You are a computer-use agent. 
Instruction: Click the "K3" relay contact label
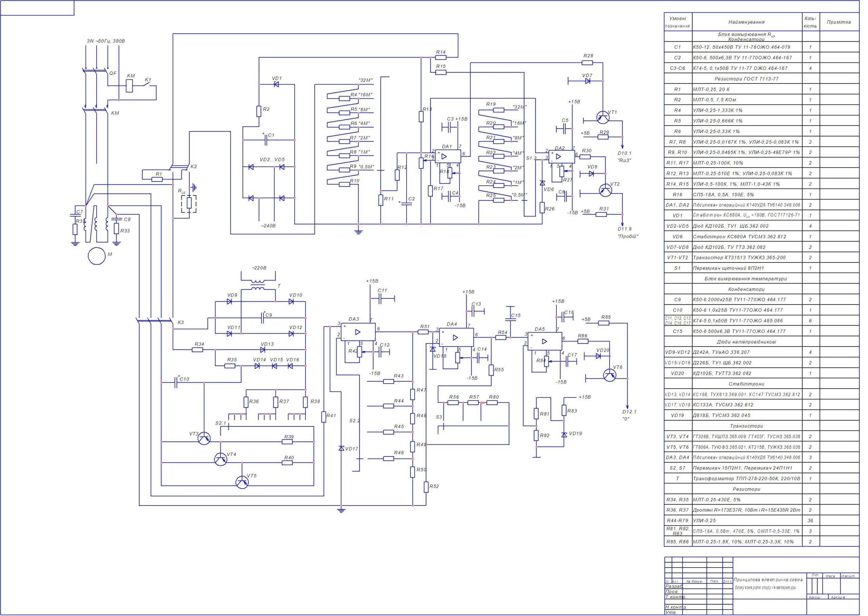(181, 323)
